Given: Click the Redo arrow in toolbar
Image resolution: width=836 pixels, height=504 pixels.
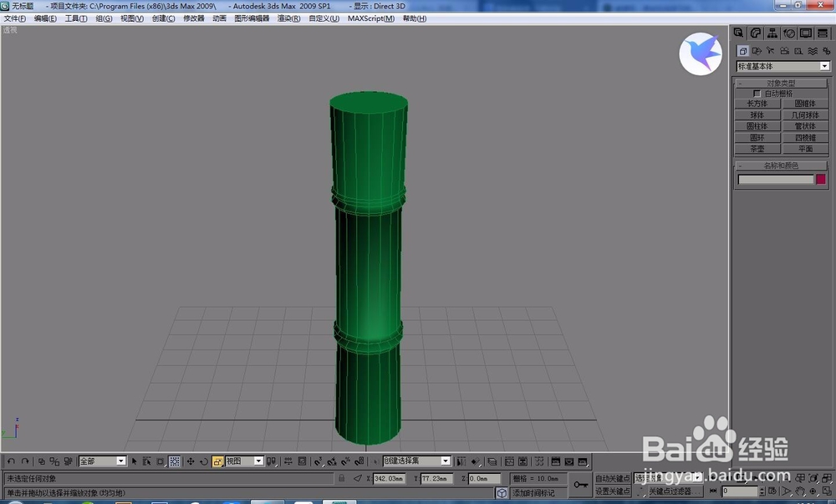Looking at the screenshot, I should [x=25, y=461].
